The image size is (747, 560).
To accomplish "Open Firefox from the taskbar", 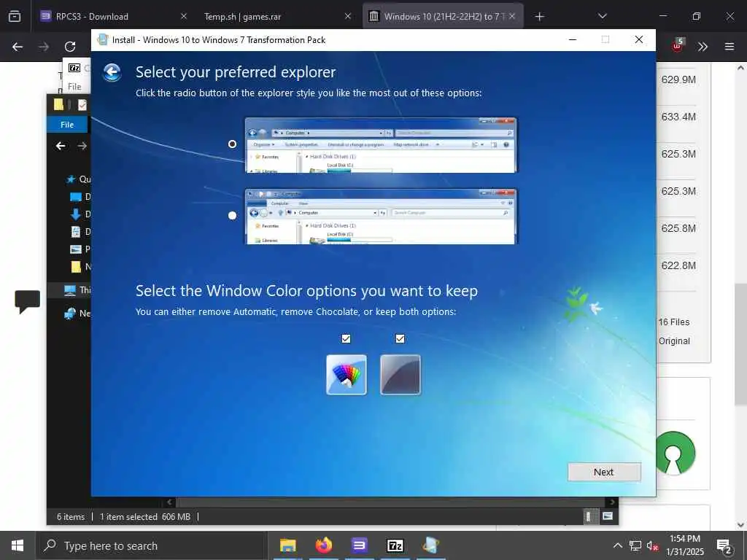I will tap(323, 545).
